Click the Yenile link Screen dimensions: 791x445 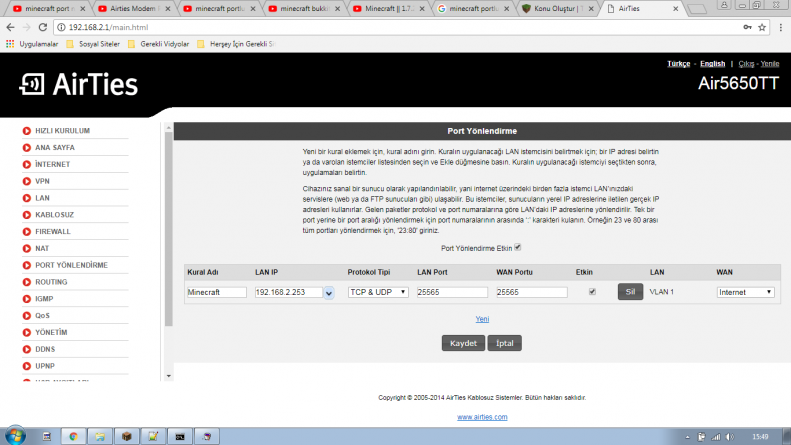click(x=770, y=64)
